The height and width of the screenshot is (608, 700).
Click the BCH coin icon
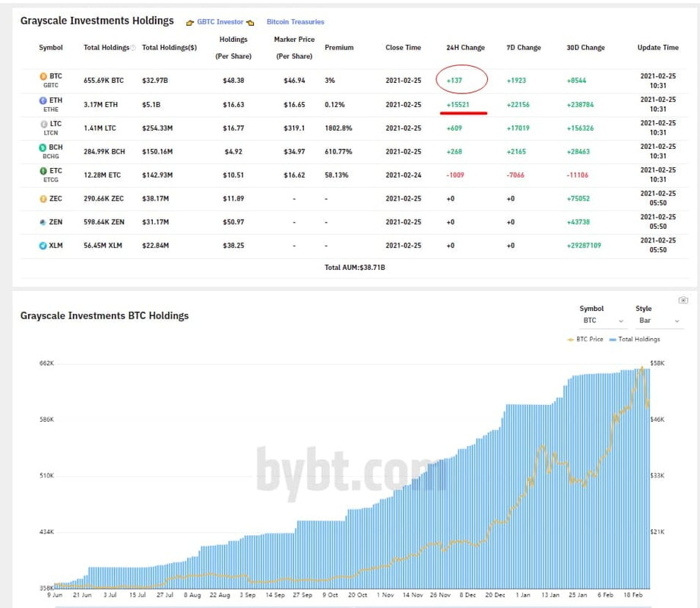[43, 147]
